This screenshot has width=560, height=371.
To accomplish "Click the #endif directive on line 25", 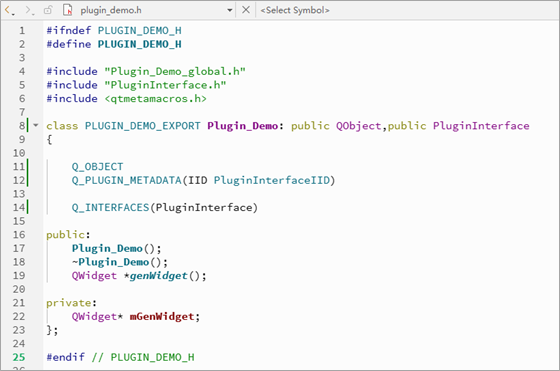I will click(x=66, y=357).
